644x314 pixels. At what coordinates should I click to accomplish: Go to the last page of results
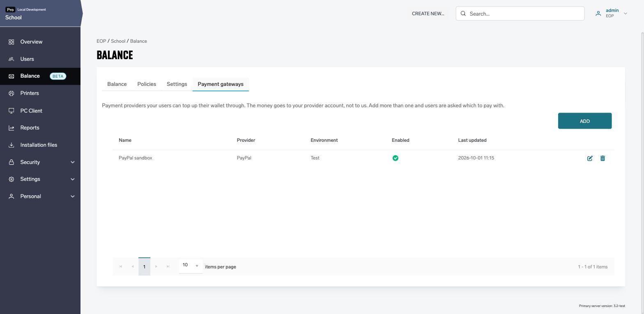coord(168,267)
